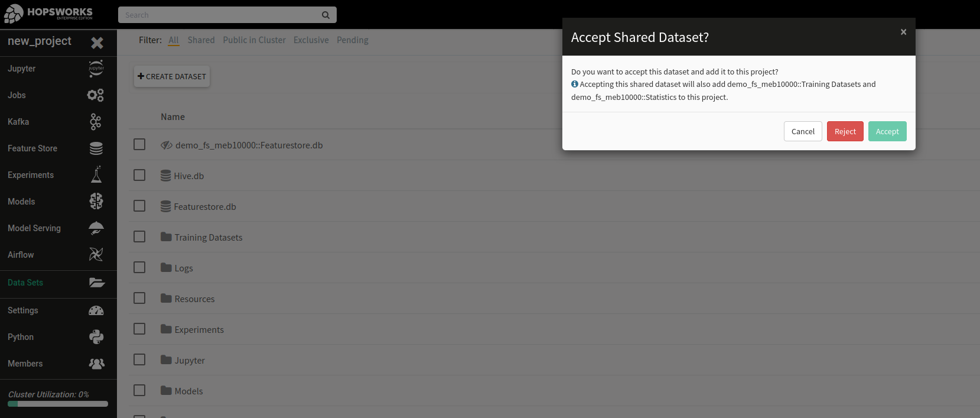Click the Name column header
Viewport: 980px width, 418px height.
point(172,116)
